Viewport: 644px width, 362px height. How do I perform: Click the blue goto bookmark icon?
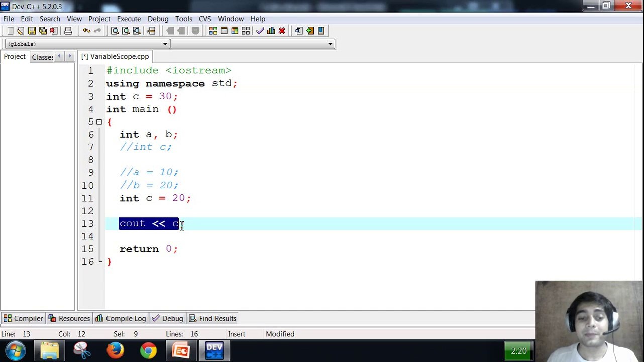click(321, 31)
